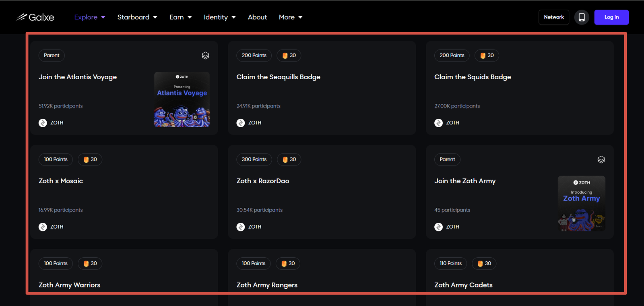Expand the Explore dropdown menu
Image resolution: width=644 pixels, height=306 pixels.
tap(89, 17)
